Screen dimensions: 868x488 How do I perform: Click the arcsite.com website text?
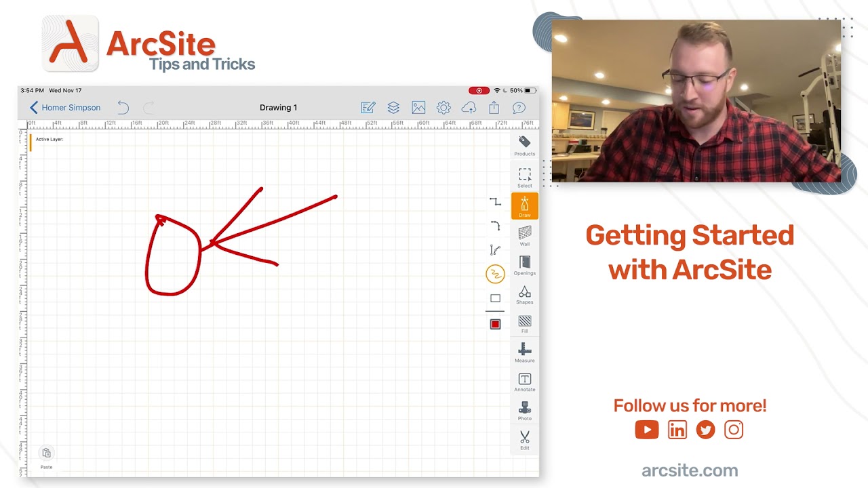(690, 470)
